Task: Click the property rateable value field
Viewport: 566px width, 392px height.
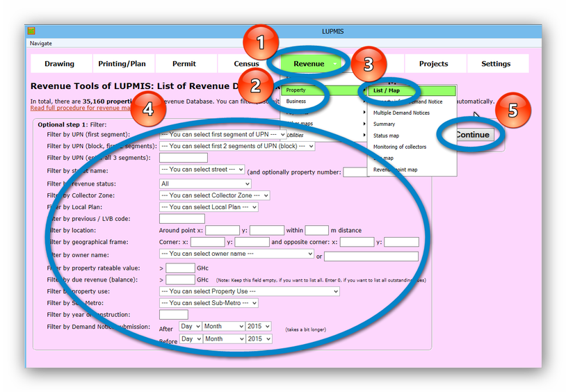Action: pyautogui.click(x=180, y=268)
